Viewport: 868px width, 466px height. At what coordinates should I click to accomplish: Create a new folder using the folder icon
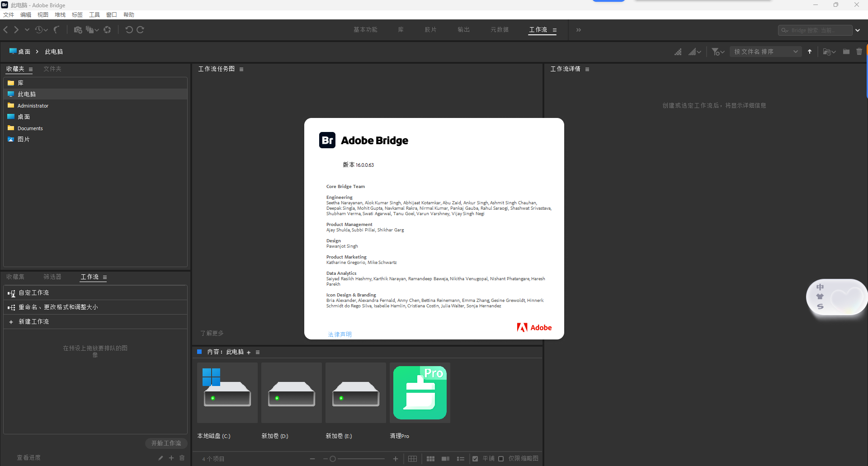coord(846,52)
